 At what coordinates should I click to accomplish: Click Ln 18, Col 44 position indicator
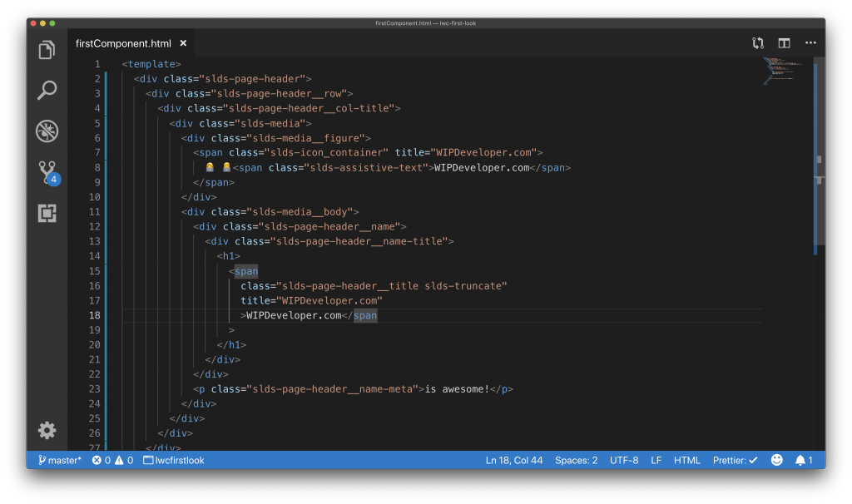coord(514,460)
